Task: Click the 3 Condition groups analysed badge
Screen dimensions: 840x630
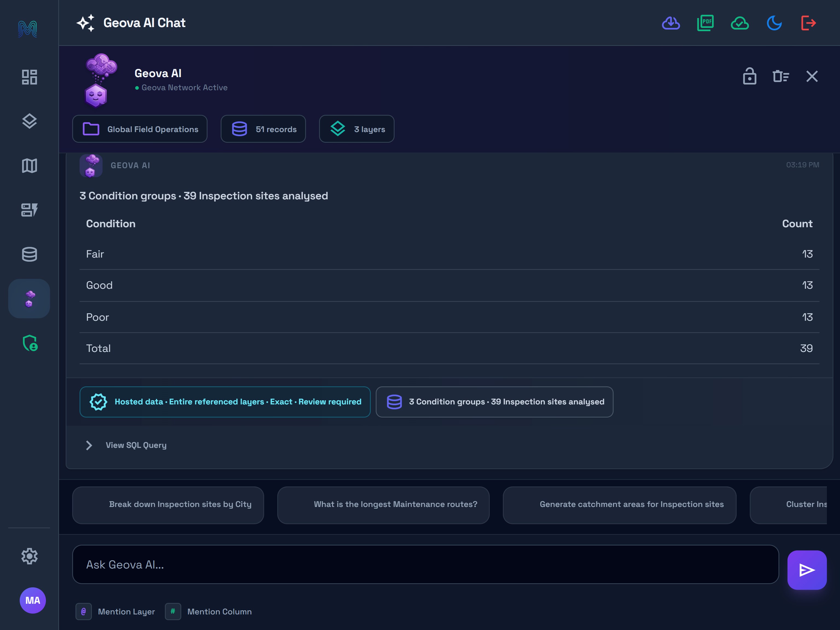Action: click(494, 402)
